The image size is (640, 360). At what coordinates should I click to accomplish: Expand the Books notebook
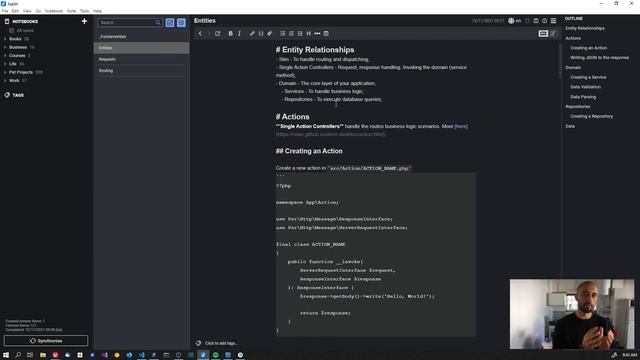pos(5,39)
